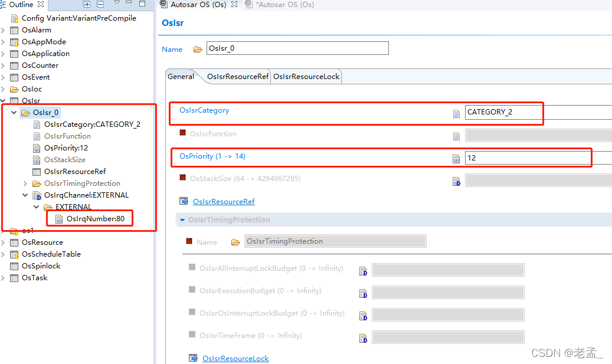Click the OsAppMode icon in outline
This screenshot has width=612, height=364.
[x=14, y=42]
